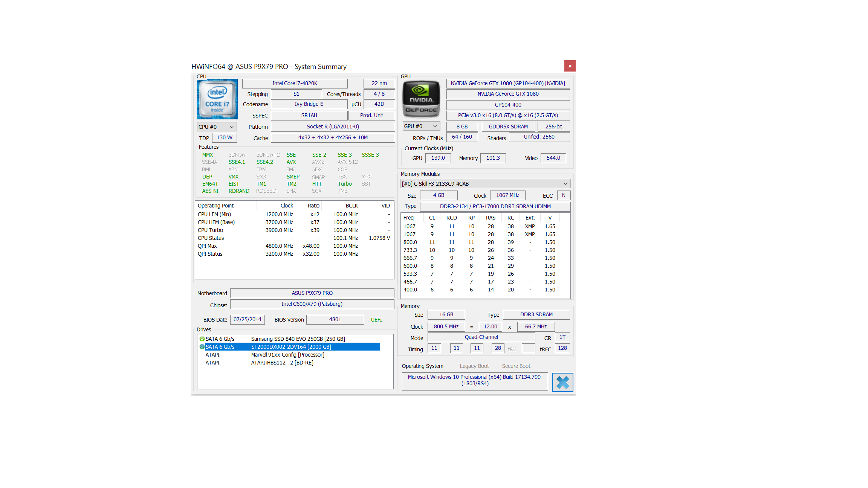
Task: Click the Intel Core i7 logo
Action: point(217,99)
